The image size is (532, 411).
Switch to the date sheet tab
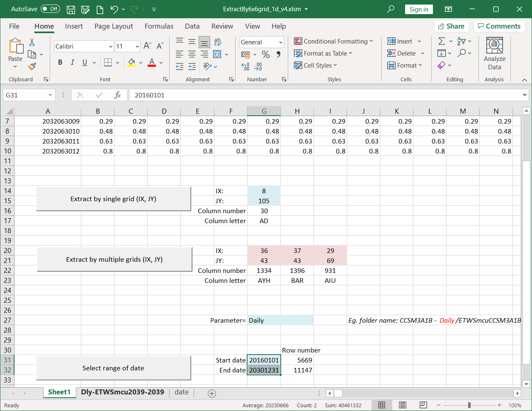(182, 392)
